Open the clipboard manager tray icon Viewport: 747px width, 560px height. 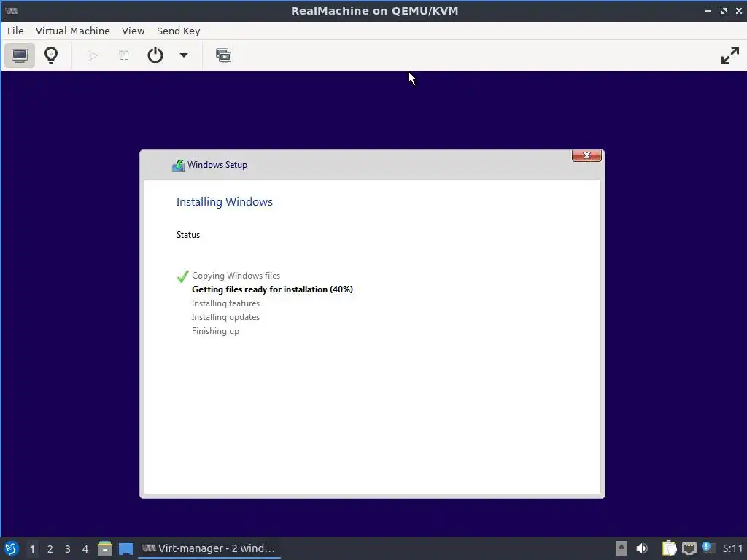tap(670, 548)
